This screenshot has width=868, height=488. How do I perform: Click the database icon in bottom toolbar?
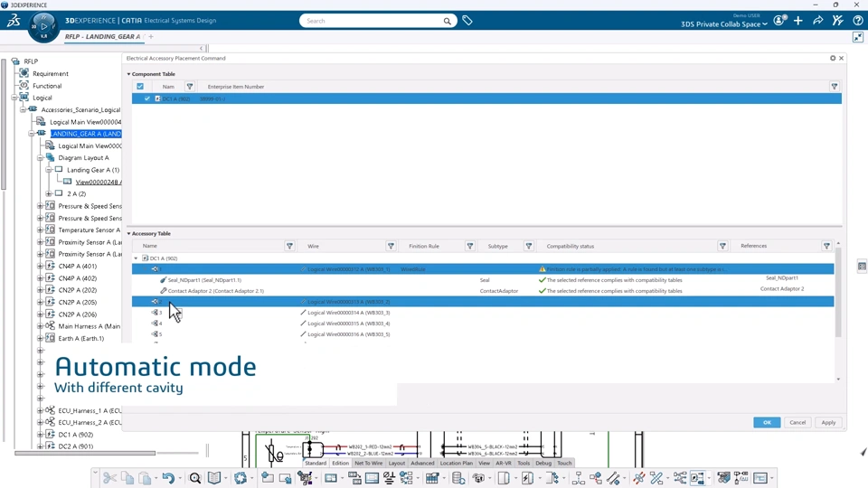coord(458,477)
